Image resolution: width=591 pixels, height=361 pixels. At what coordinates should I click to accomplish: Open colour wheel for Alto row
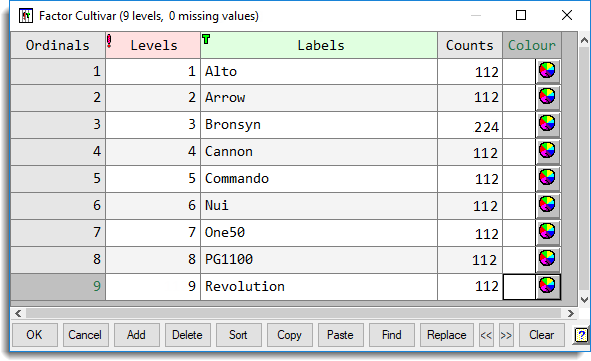(x=548, y=71)
